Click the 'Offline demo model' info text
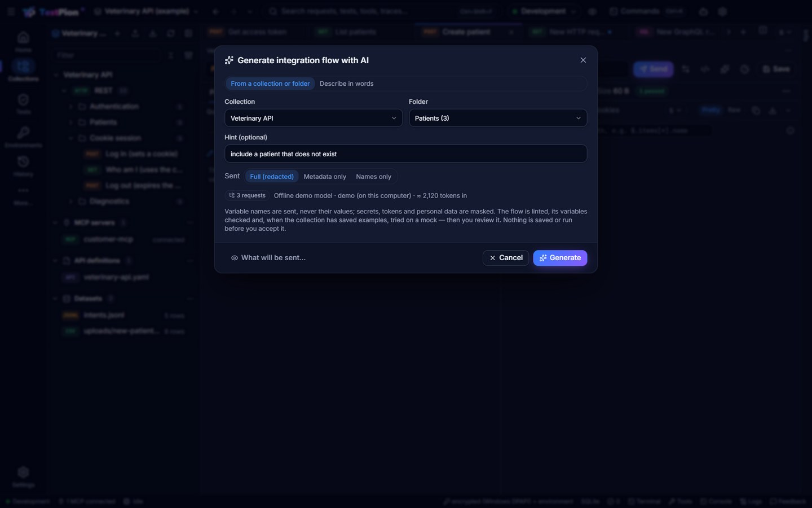 [370, 196]
